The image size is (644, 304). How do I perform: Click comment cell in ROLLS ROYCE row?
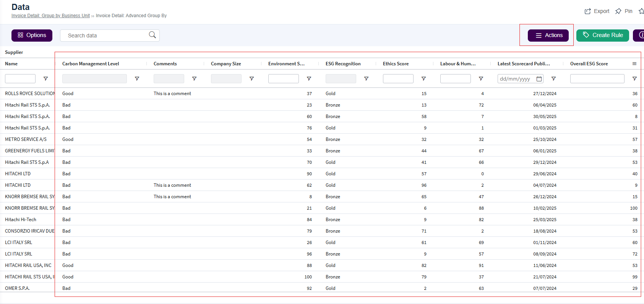coord(172,94)
